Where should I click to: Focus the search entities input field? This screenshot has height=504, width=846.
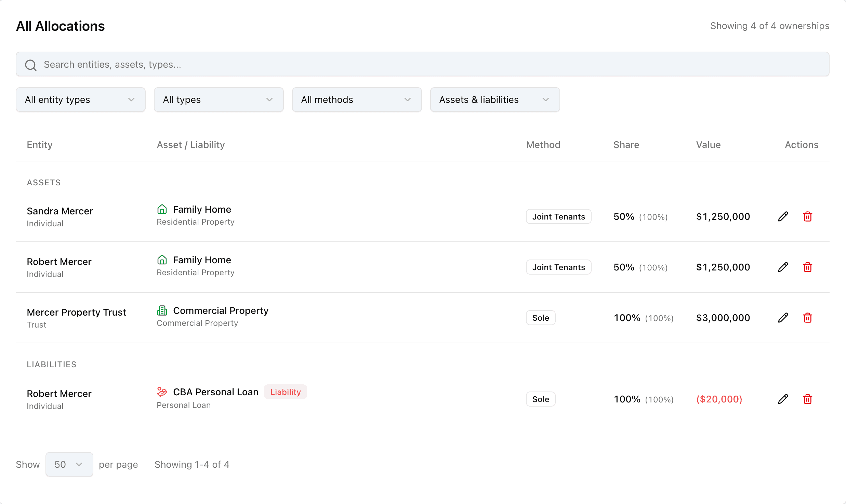(423, 64)
